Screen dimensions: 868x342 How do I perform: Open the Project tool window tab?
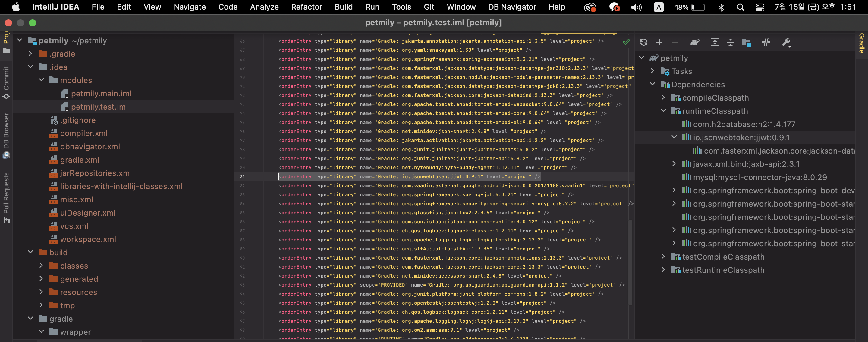coord(6,43)
